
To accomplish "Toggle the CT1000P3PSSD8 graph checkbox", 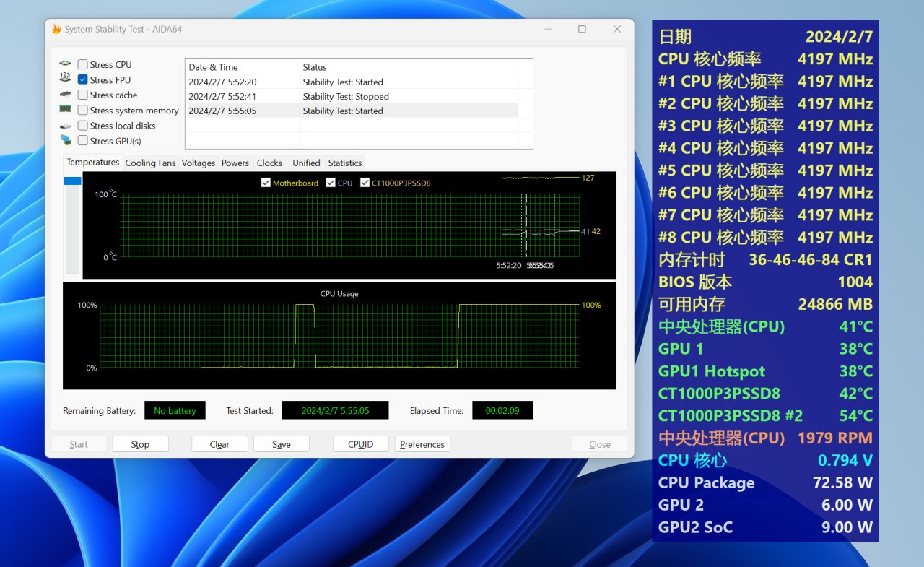I will (365, 183).
